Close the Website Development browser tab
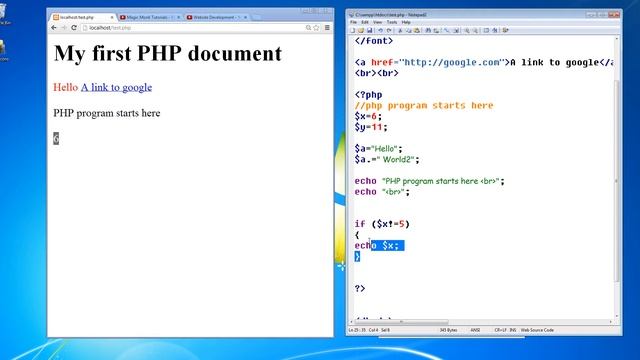 pyautogui.click(x=245, y=18)
